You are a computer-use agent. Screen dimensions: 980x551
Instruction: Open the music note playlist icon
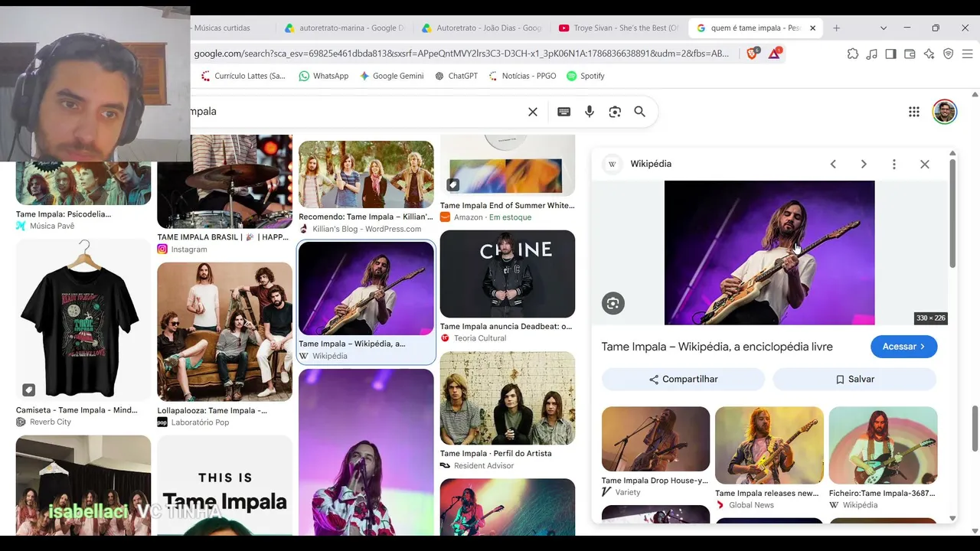click(872, 54)
